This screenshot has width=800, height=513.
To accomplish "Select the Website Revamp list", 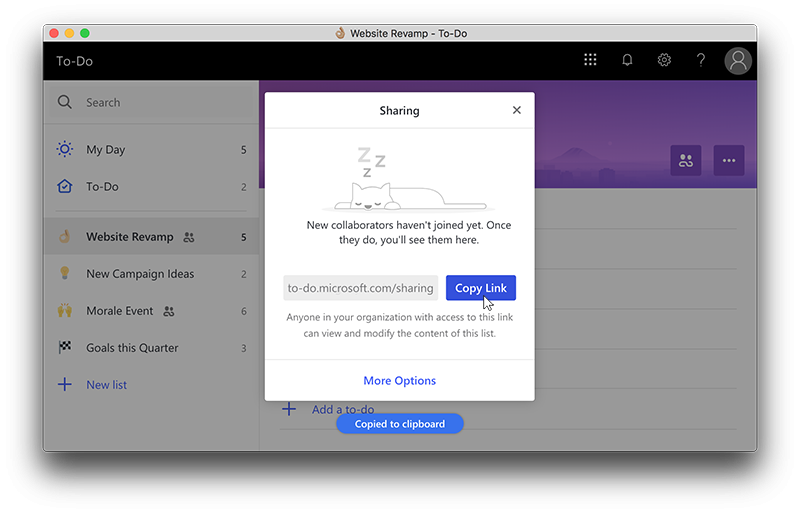I will pos(152,237).
